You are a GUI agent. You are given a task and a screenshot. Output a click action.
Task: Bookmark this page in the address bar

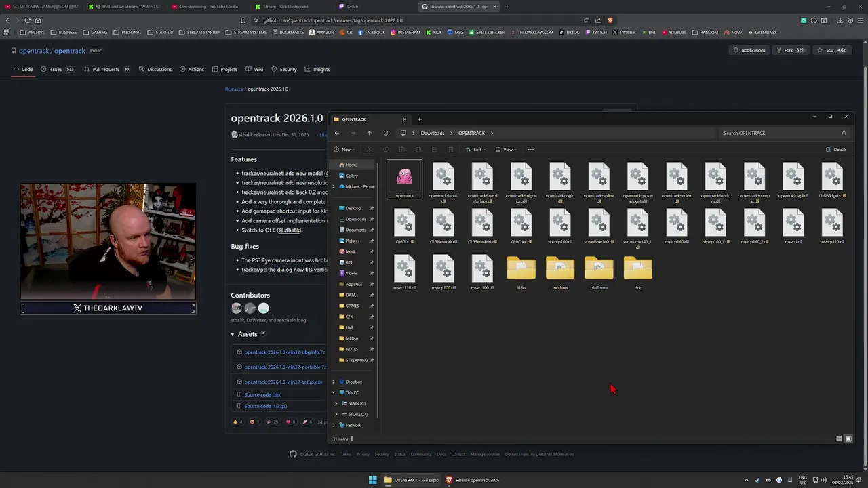pyautogui.click(x=243, y=20)
